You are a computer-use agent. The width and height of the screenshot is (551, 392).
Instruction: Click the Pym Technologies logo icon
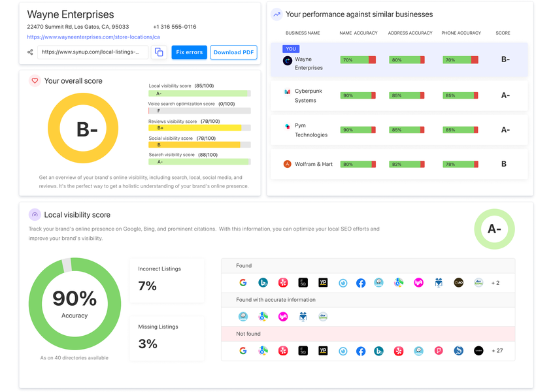click(x=288, y=126)
